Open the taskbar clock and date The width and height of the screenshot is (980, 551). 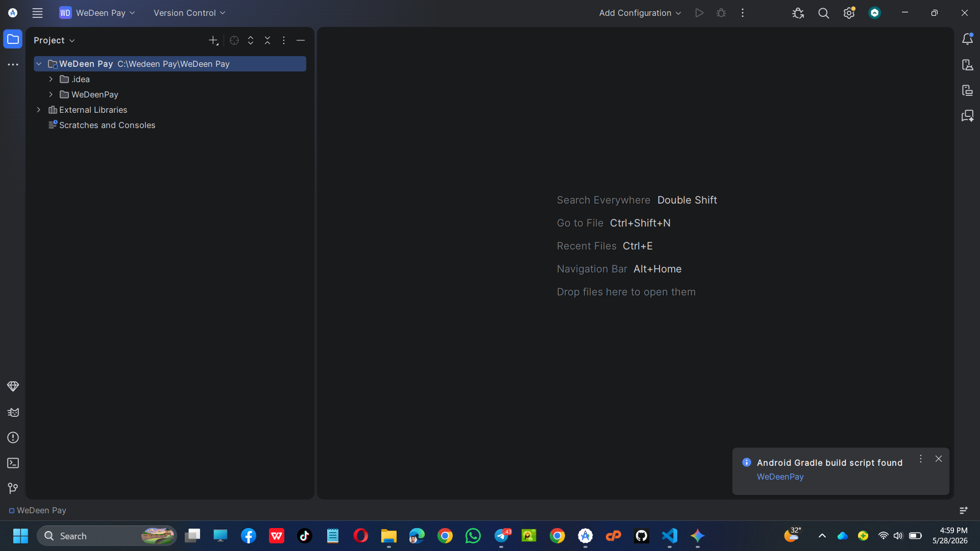950,536
